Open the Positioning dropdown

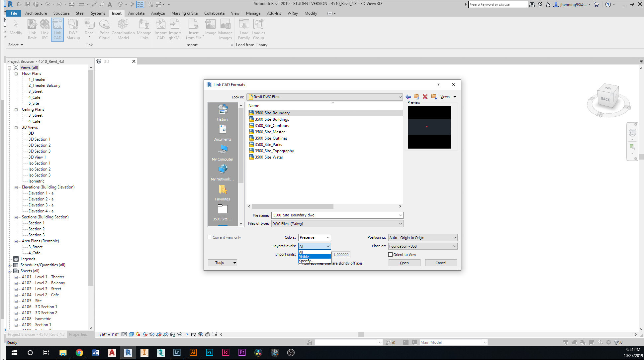(422, 237)
